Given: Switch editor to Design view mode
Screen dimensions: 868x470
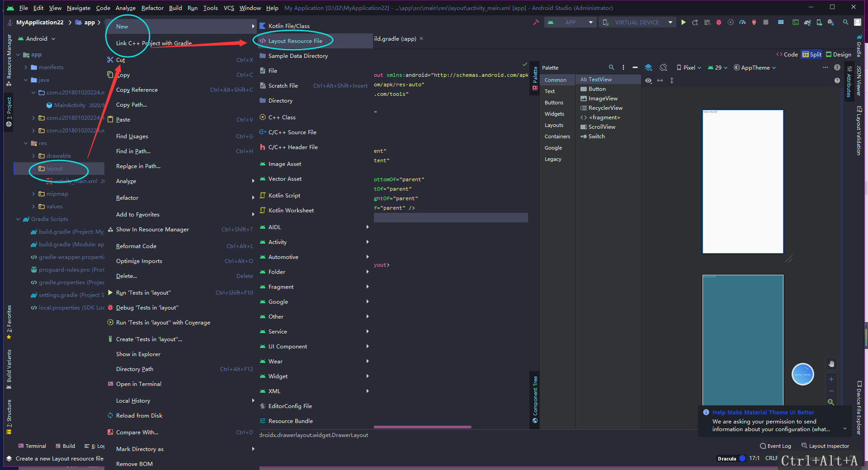Looking at the screenshot, I should pyautogui.click(x=839, y=54).
